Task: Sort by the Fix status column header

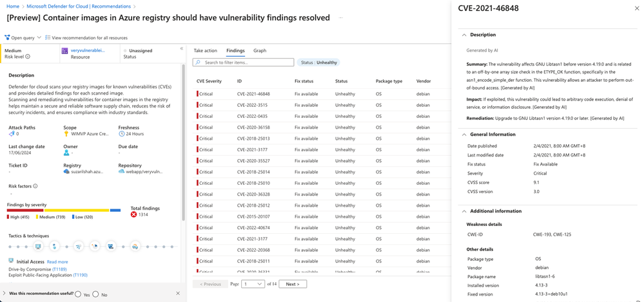Action: [304, 81]
